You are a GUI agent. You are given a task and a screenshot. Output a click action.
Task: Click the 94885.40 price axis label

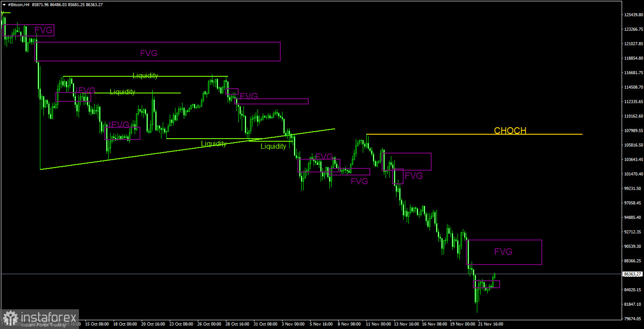pos(632,217)
